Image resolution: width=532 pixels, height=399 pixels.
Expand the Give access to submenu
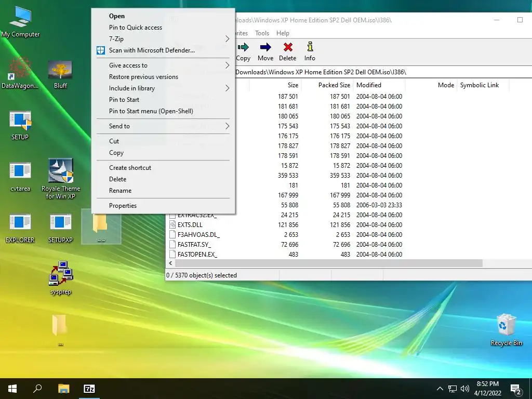(x=163, y=65)
